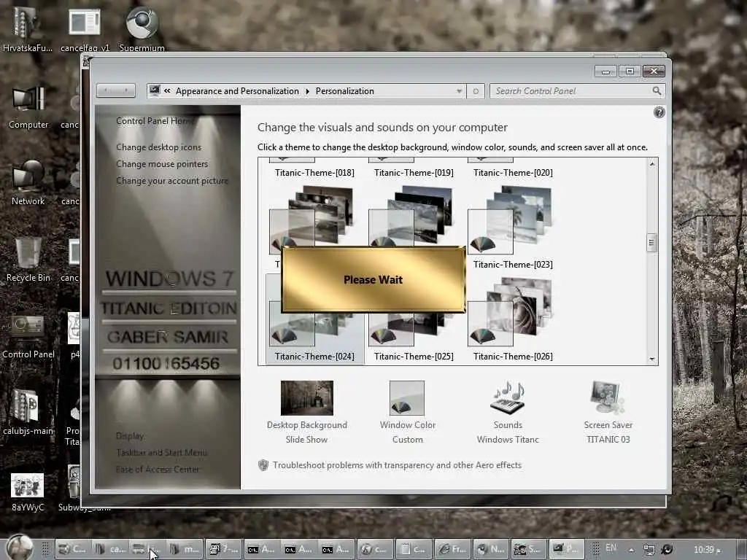Select the Recycle Bin desktop icon

(x=28, y=260)
